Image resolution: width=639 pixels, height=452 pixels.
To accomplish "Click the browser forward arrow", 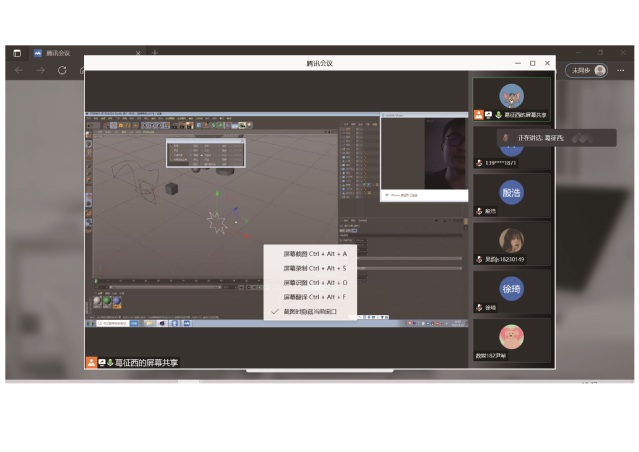I will (40, 71).
